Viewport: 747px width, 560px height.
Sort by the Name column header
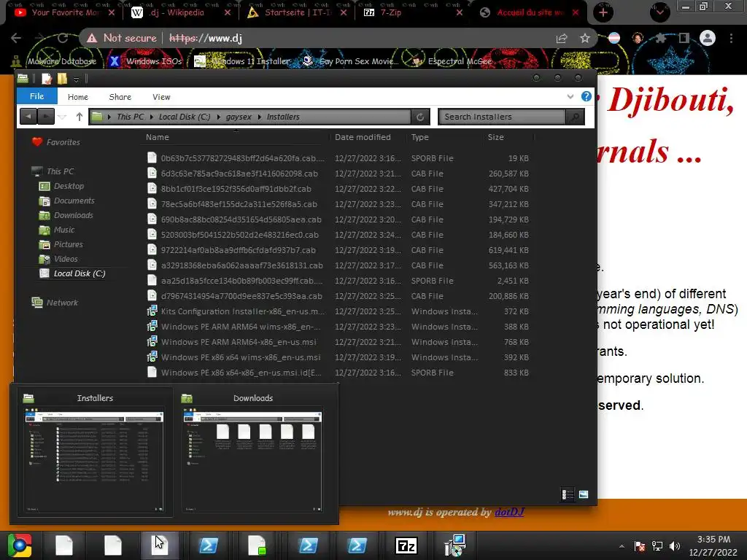[x=158, y=137]
